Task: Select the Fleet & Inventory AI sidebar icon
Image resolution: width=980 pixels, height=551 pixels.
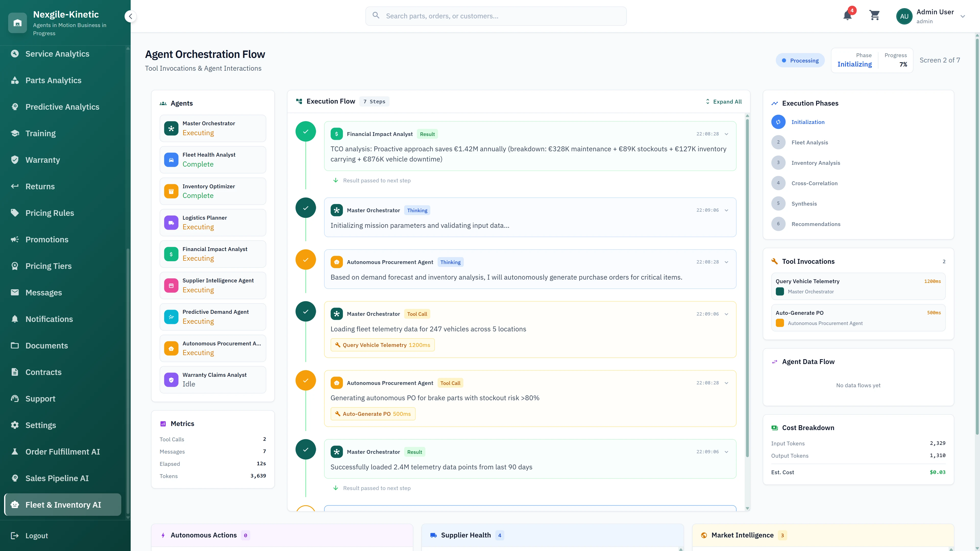Action: click(x=15, y=505)
